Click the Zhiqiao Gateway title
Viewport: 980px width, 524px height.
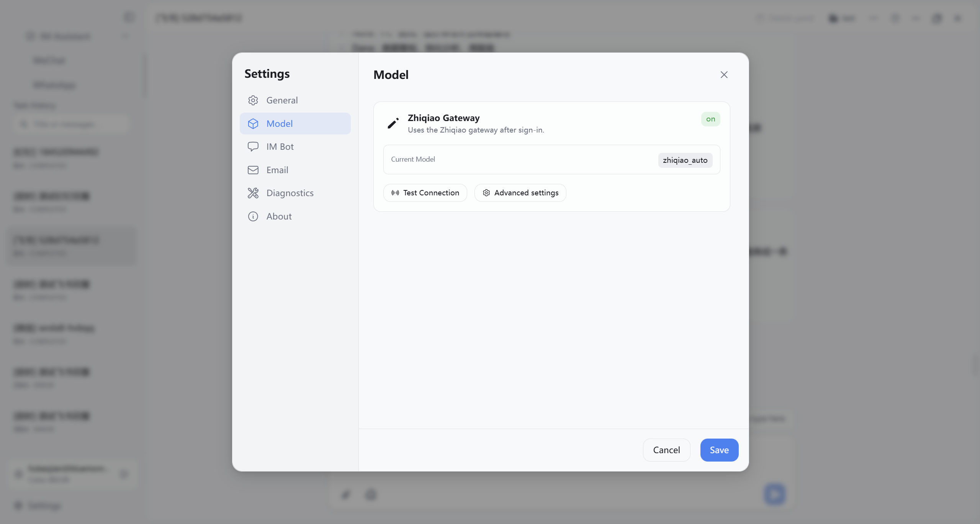[443, 118]
